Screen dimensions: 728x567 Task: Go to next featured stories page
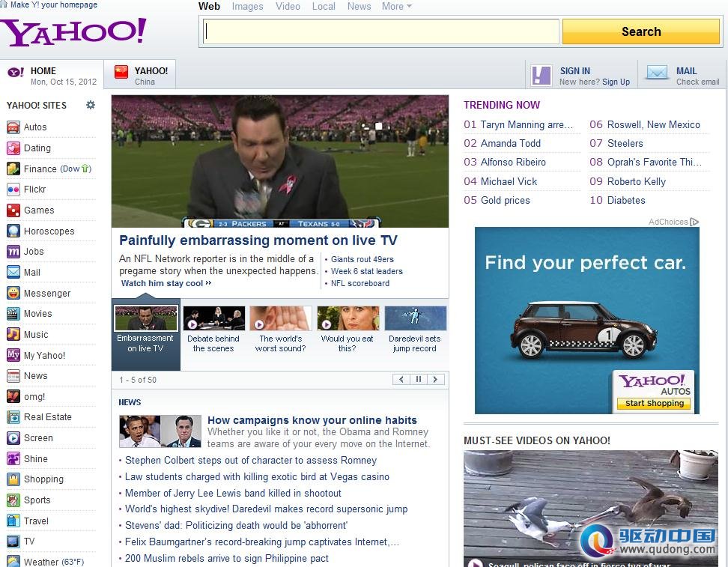[435, 380]
